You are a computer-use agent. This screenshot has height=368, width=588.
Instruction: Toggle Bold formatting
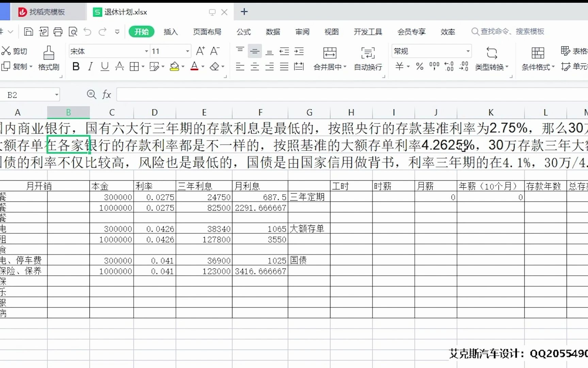(x=76, y=66)
